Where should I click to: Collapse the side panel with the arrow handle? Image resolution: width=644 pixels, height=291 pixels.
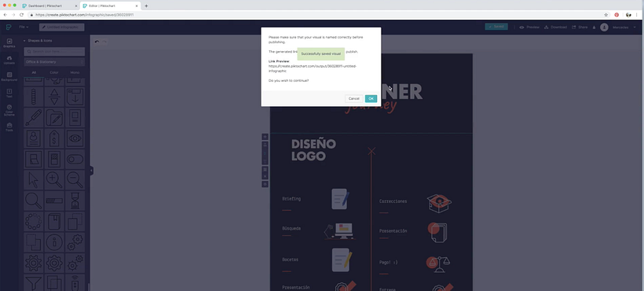91,171
